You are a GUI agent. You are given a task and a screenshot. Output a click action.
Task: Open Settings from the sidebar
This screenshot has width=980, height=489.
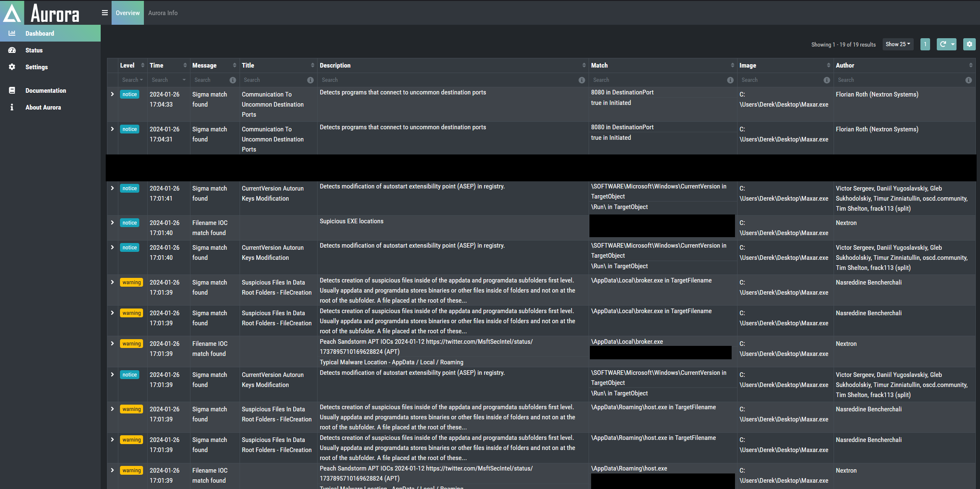pos(36,67)
